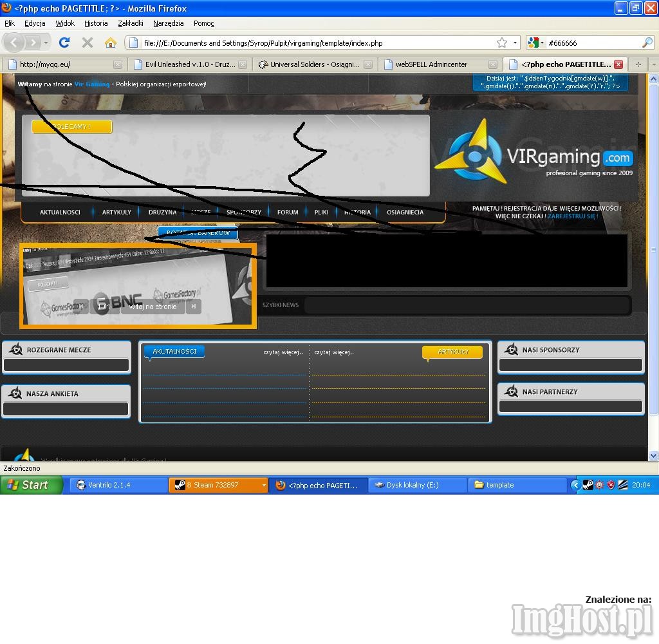This screenshot has height=644, width=659.
Task: Expand the Steam taskbar group dropdown
Action: point(264,485)
